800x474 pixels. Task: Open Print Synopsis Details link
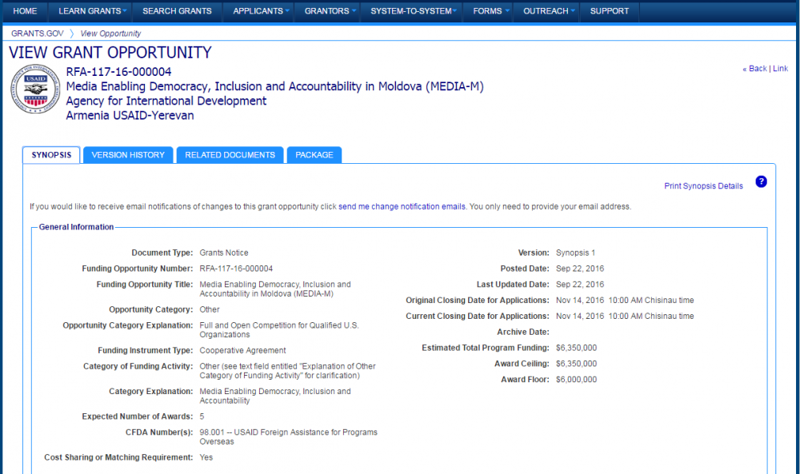click(703, 186)
